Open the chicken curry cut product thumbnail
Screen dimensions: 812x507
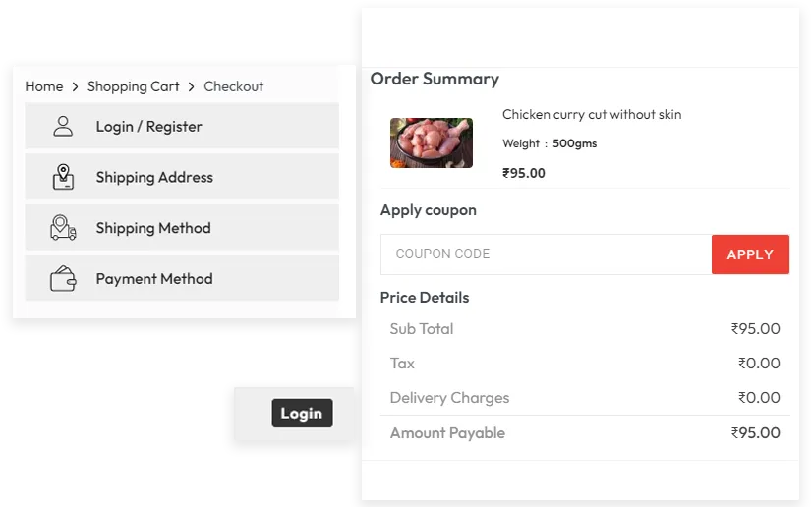(431, 143)
